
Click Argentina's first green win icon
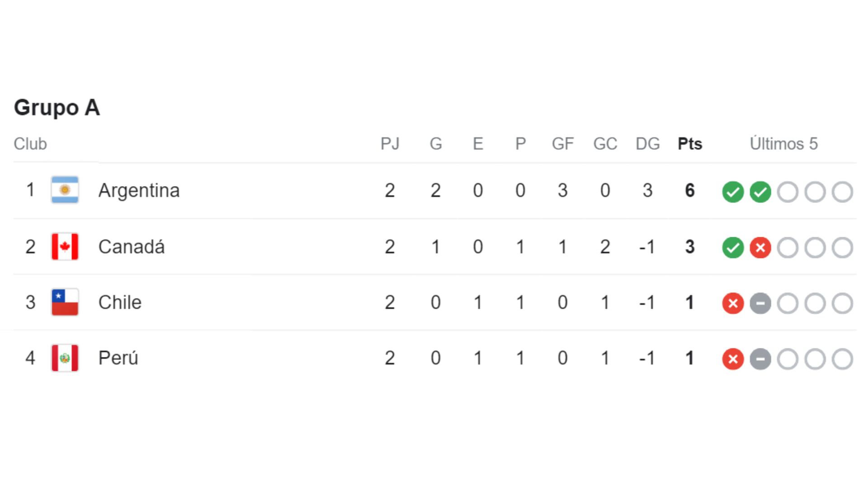pos(733,192)
